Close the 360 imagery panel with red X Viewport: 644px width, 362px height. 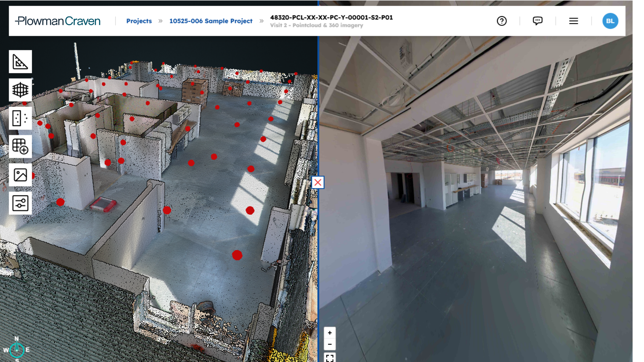tap(318, 183)
